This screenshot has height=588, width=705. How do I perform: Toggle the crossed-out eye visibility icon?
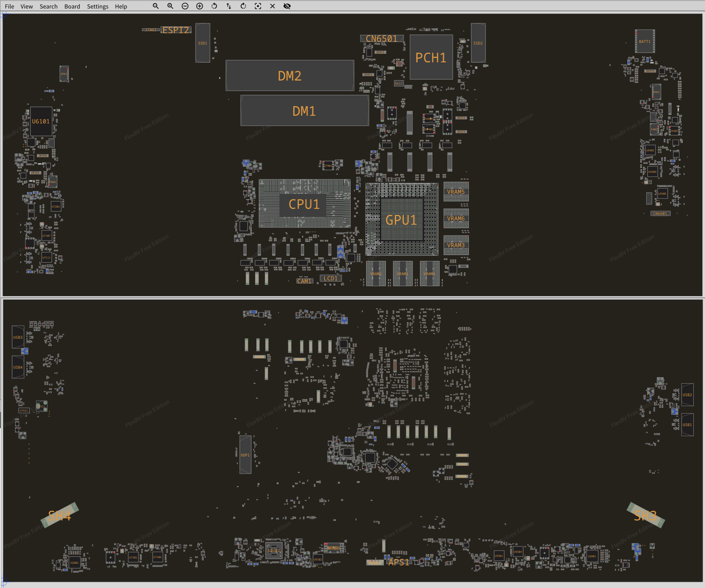(x=287, y=6)
